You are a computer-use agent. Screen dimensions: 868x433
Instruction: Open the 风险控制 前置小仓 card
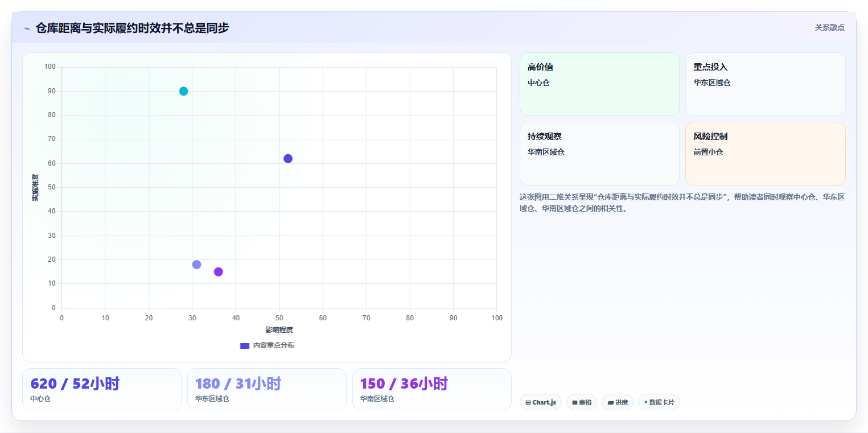(x=765, y=154)
